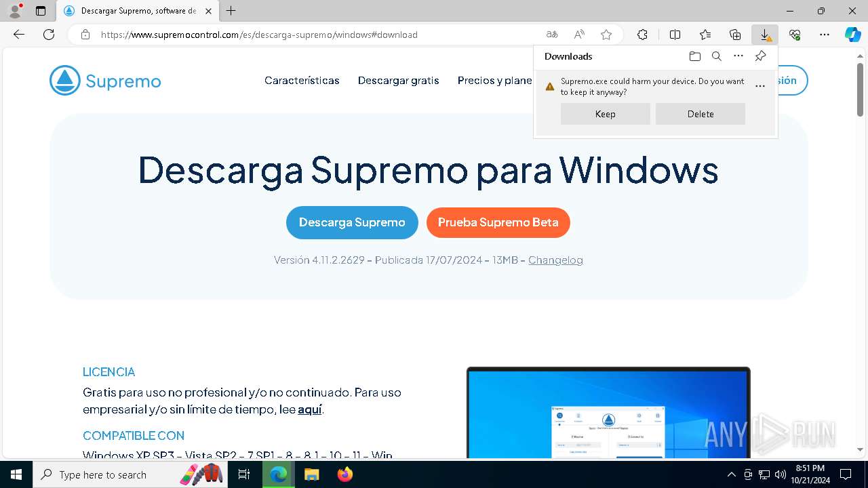
Task: Refresh the current page
Action: (49, 35)
